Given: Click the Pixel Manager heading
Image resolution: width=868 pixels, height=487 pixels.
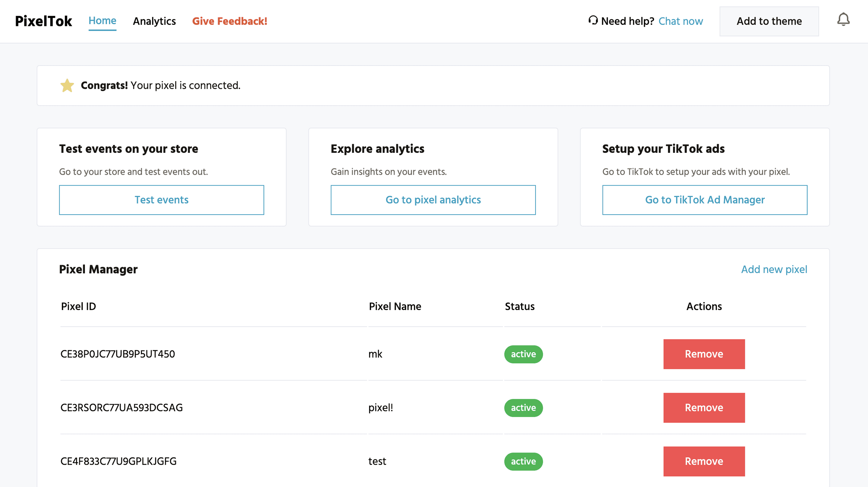Looking at the screenshot, I should click(x=98, y=269).
